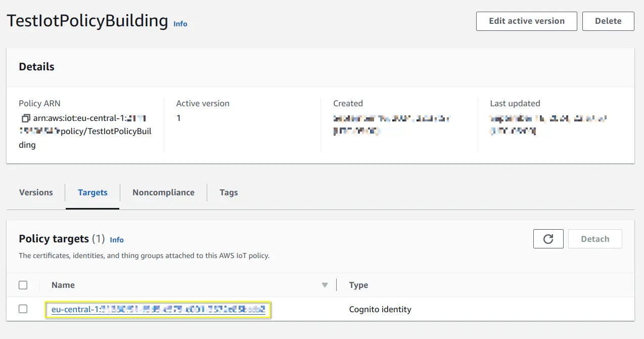Tick the eu-central-1 Cognito identity row checkbox
The image size is (644, 339).
[23, 309]
